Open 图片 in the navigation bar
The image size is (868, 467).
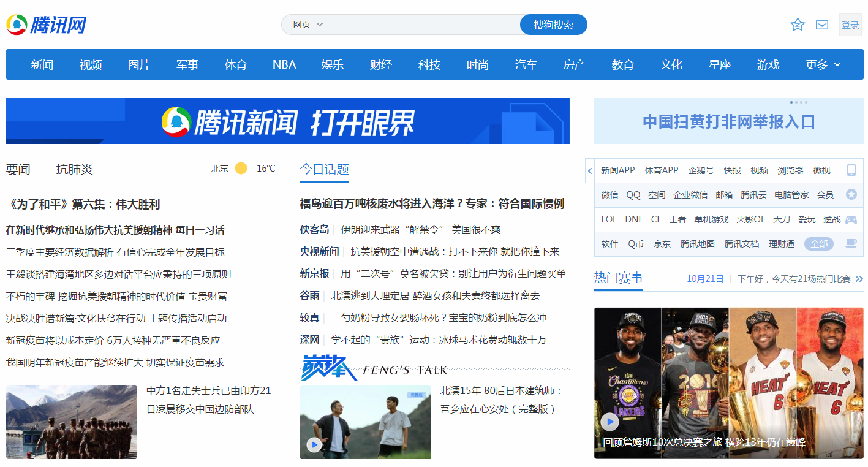point(139,64)
